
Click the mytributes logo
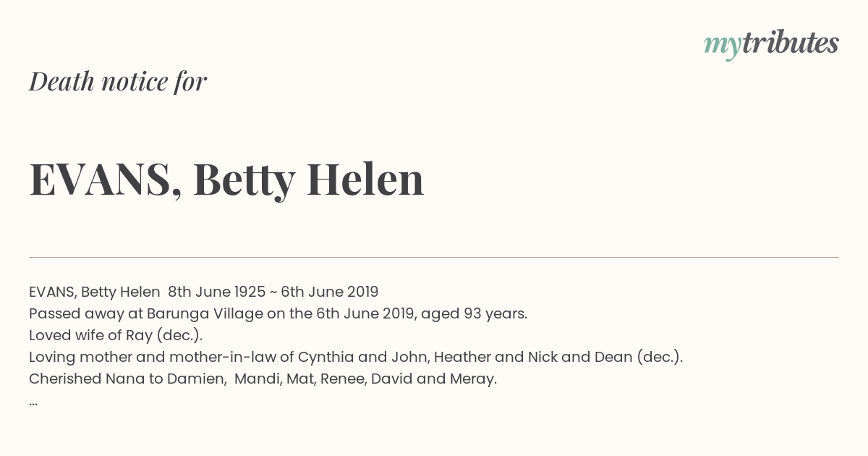coord(771,44)
